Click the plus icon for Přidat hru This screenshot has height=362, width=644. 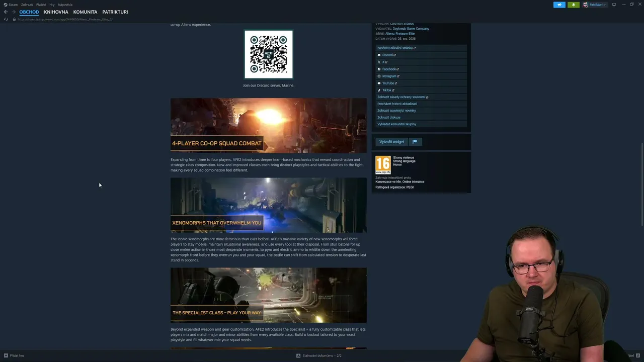tap(6, 355)
